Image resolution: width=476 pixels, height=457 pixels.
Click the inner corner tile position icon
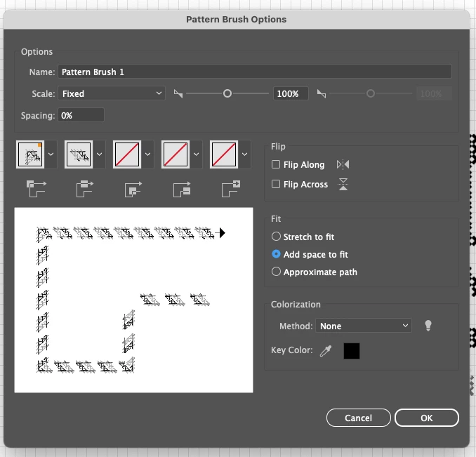point(133,190)
